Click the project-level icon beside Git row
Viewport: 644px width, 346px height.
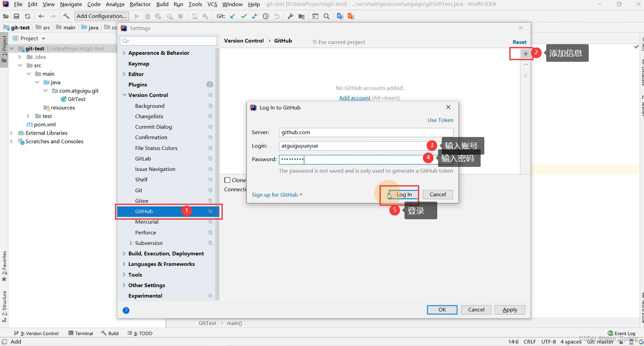(x=210, y=190)
